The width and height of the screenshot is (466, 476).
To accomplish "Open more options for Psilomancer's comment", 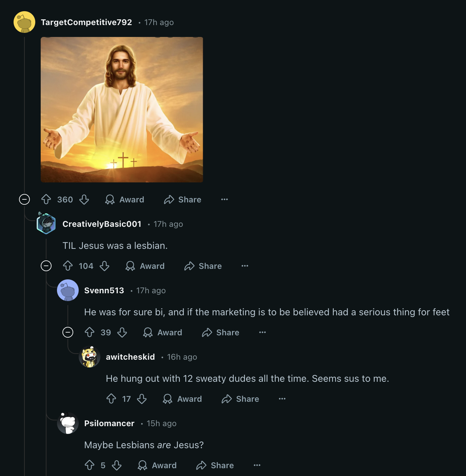I will pyautogui.click(x=257, y=465).
